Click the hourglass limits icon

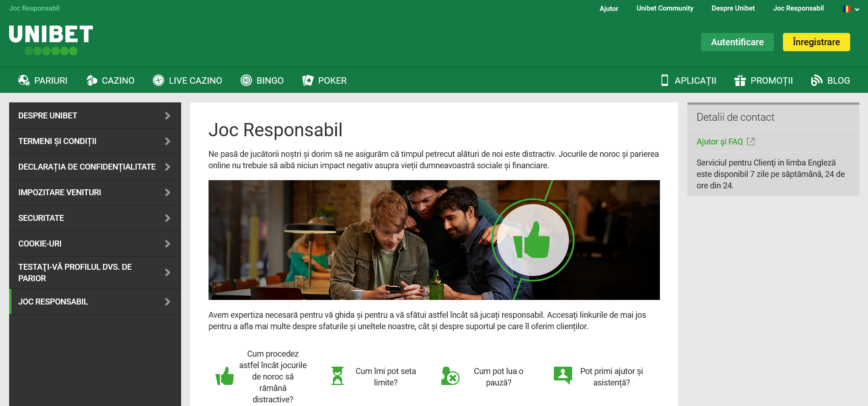338,376
